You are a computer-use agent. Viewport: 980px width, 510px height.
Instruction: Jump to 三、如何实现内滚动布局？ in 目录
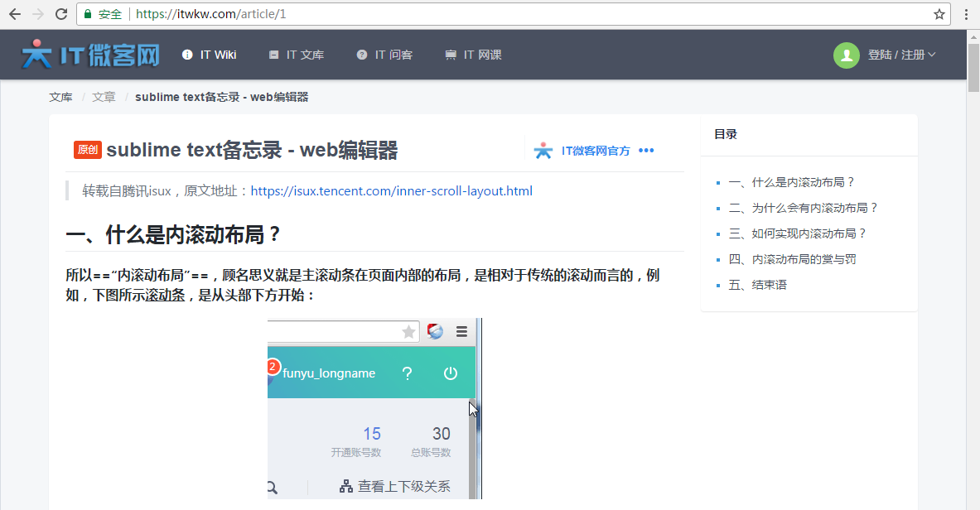click(798, 233)
